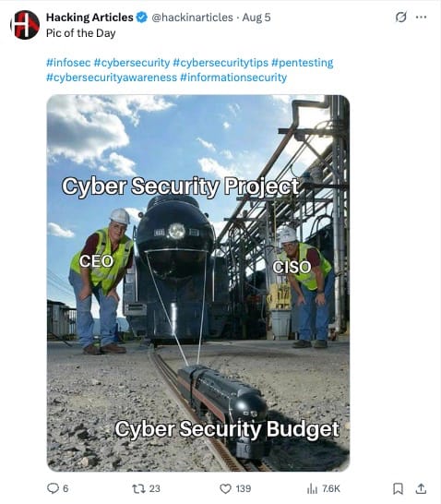The width and height of the screenshot is (441, 504).
Task: Open the Aug 5 post timestamp
Action: click(256, 17)
